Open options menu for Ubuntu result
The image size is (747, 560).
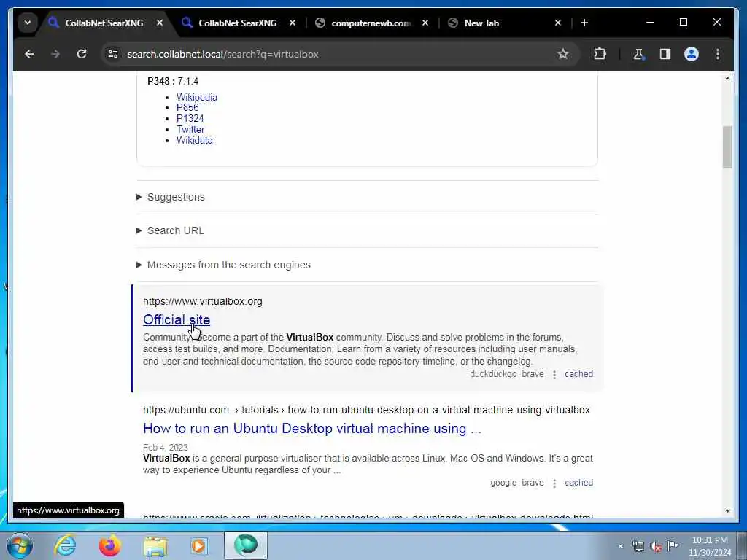tap(554, 483)
